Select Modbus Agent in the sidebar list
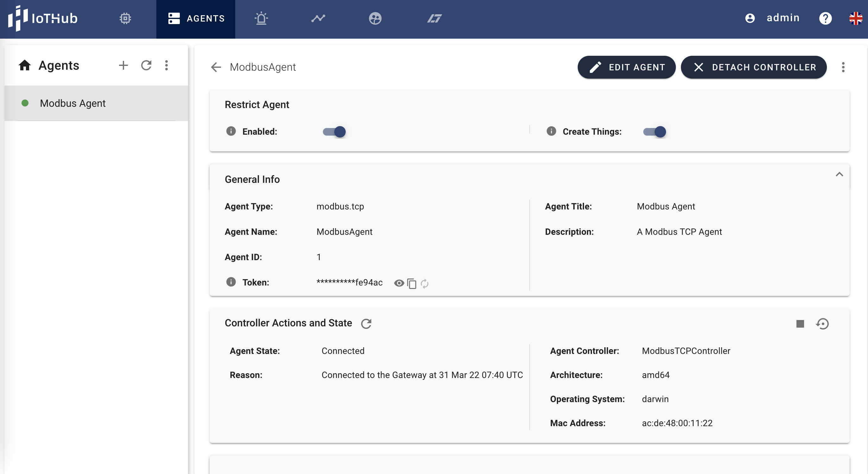 [96, 103]
